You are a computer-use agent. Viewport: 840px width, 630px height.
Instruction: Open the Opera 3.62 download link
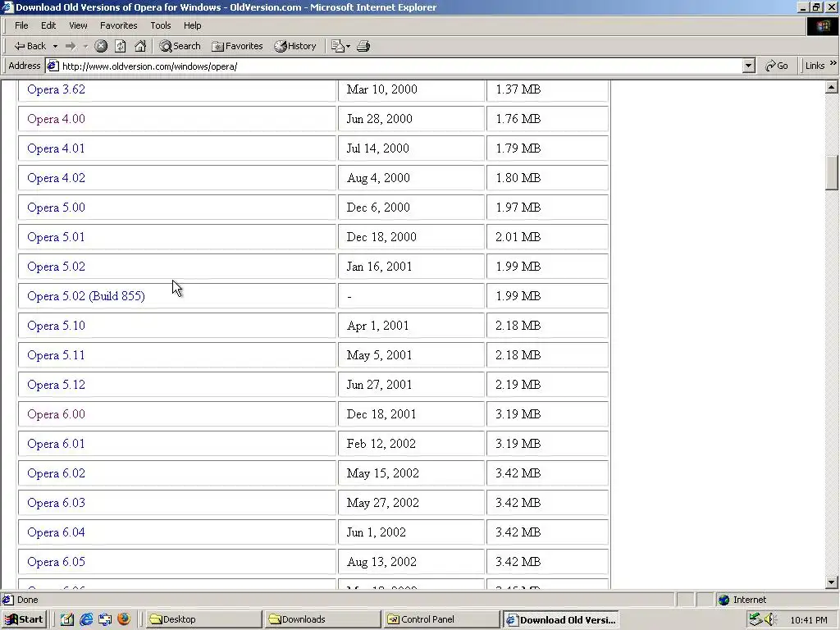pos(57,89)
